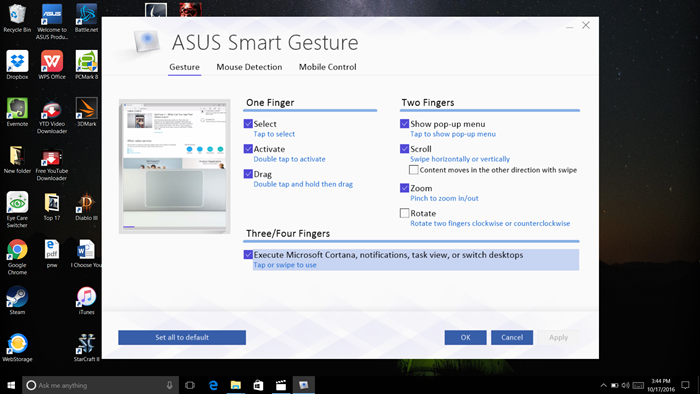This screenshot has width=700, height=394.
Task: Open the pnw PDF file icon
Action: click(x=52, y=253)
